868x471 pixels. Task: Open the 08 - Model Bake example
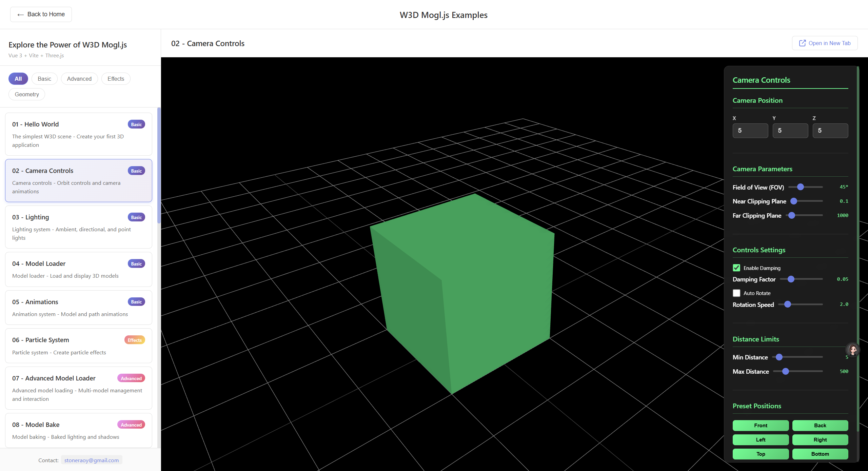[79, 430]
